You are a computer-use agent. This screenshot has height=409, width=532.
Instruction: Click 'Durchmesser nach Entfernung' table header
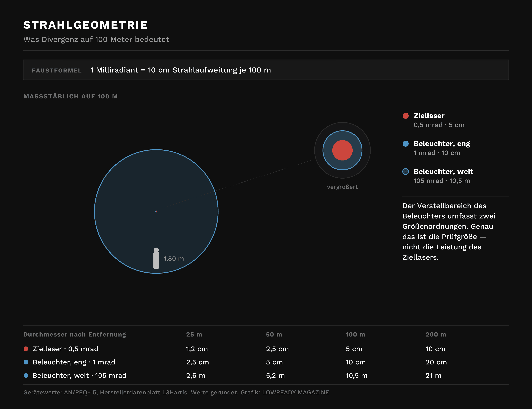[x=74, y=335]
